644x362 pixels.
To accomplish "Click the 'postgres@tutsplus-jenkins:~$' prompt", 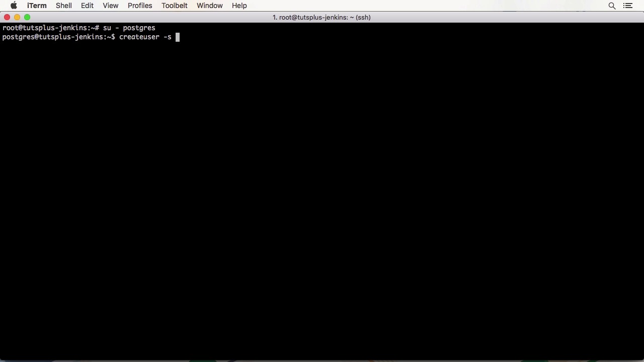I will click(x=59, y=37).
